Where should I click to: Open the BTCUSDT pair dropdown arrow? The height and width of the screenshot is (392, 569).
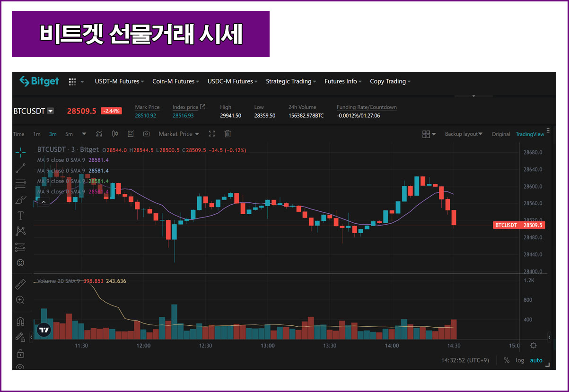tap(51, 111)
